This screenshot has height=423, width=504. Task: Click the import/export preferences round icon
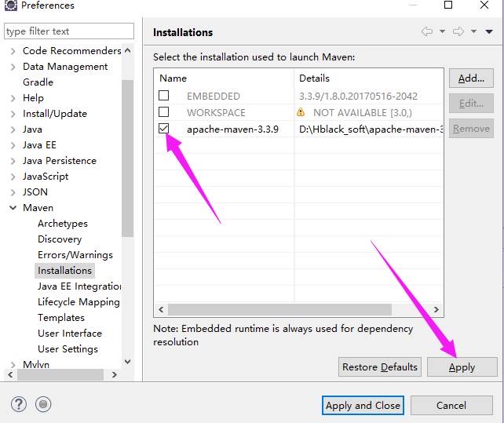44,404
